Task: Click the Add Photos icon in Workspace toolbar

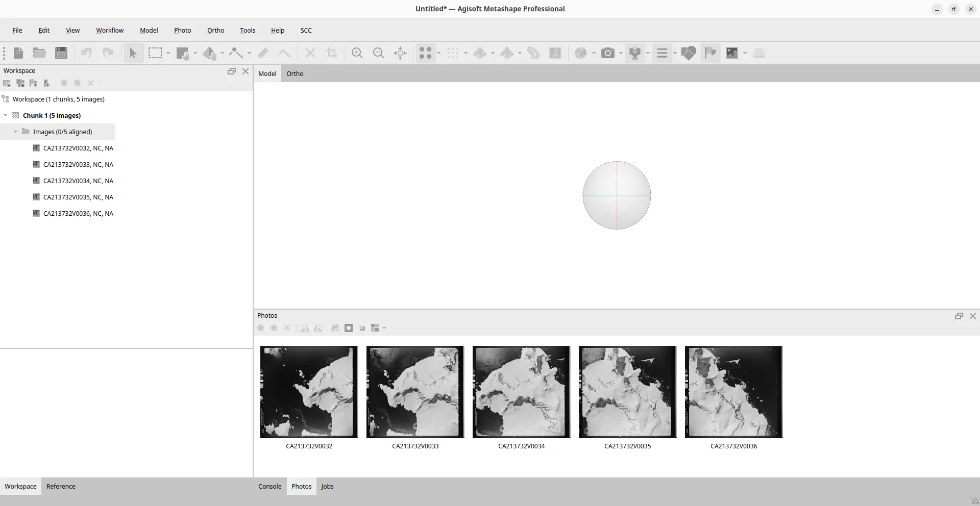Action: click(x=20, y=83)
